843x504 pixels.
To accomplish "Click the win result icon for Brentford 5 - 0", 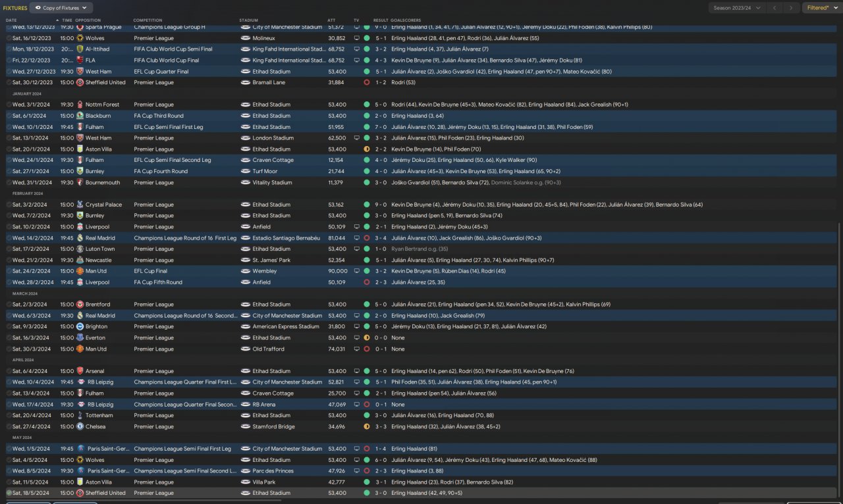I will (367, 305).
